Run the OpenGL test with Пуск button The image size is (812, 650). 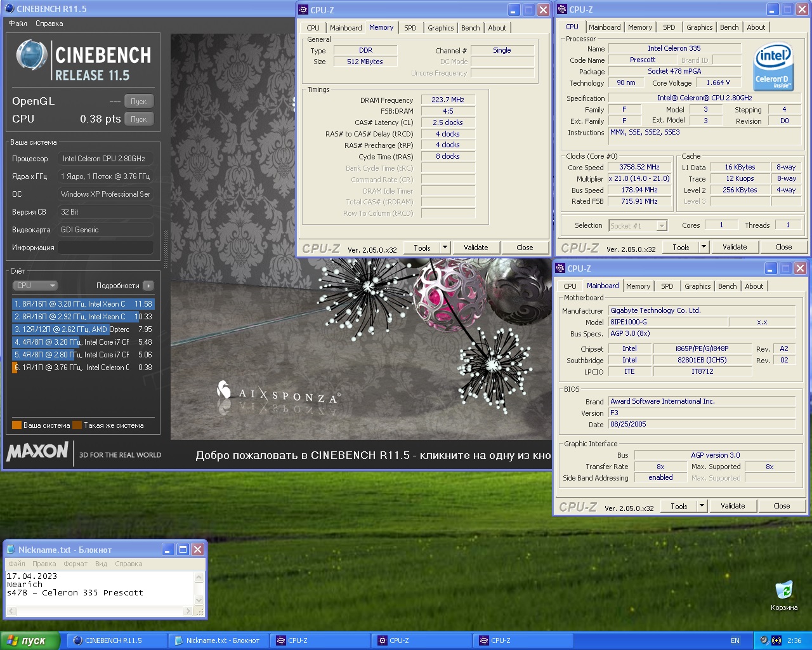coord(138,102)
